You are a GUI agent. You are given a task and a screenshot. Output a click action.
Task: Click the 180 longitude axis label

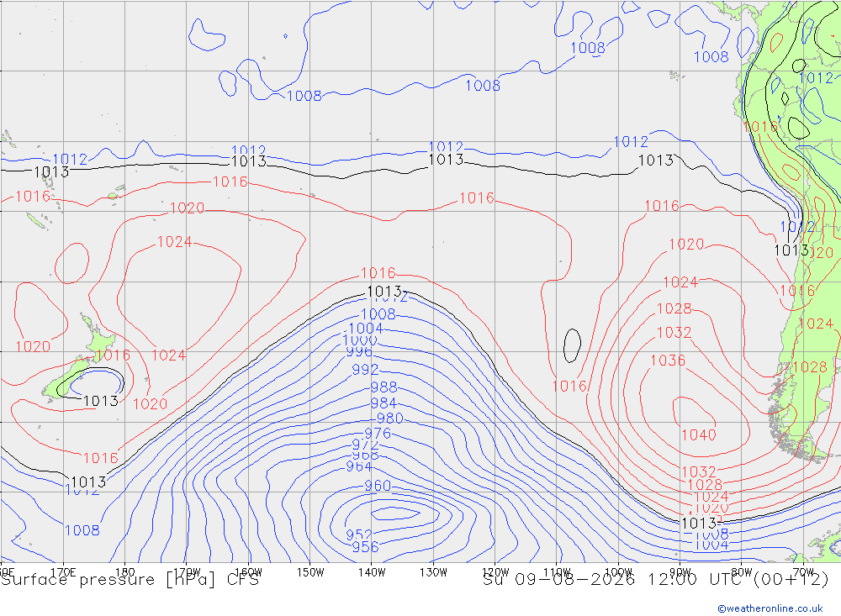point(125,572)
